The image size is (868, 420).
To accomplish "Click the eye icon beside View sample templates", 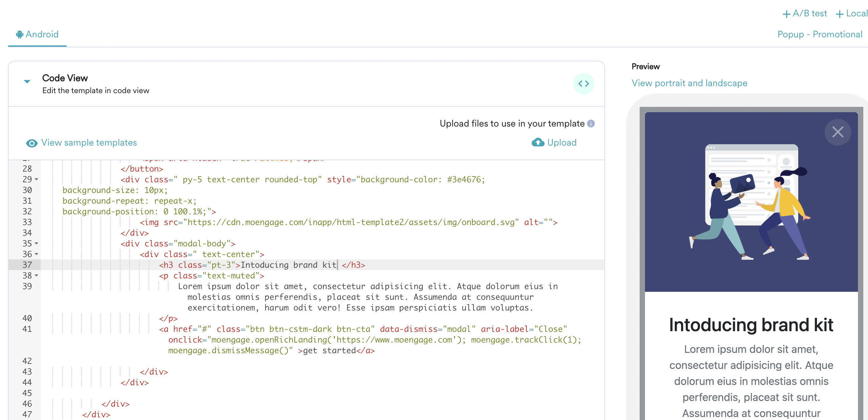I will (x=31, y=143).
